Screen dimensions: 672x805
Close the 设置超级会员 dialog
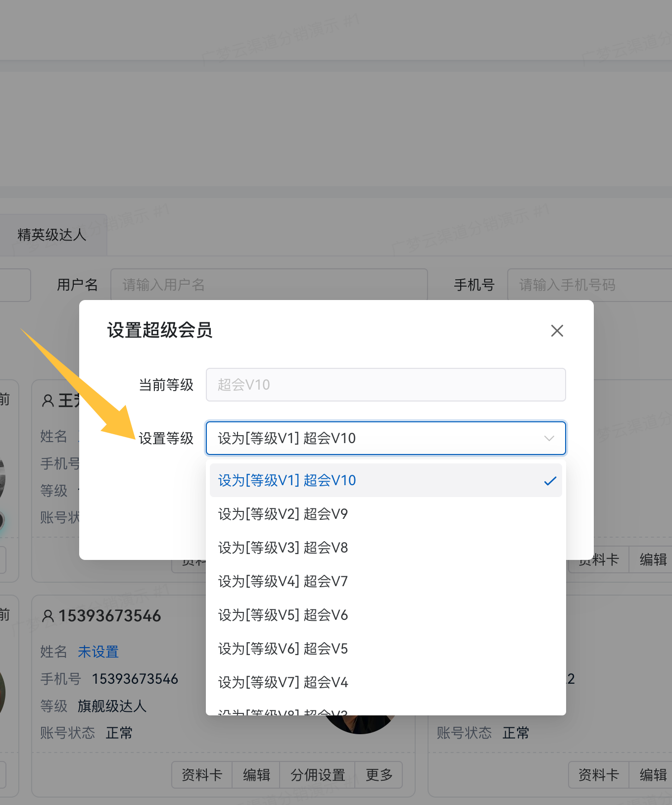[557, 331]
